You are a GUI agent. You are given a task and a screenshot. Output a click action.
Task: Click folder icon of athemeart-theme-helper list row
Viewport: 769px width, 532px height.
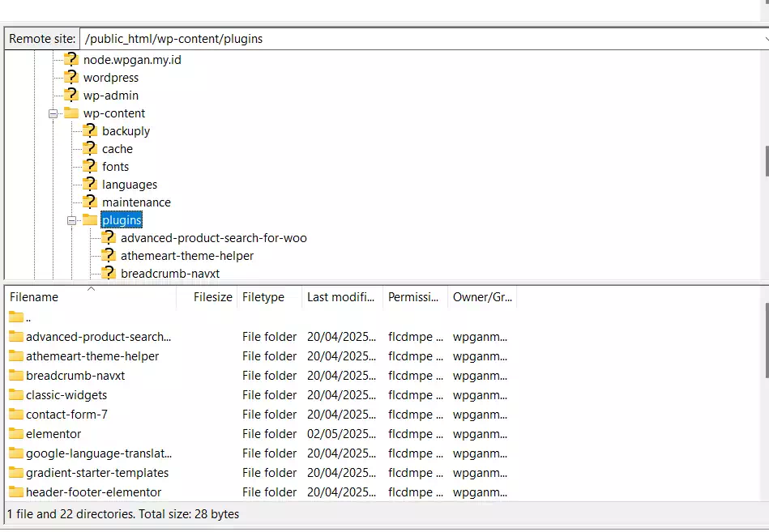[16, 356]
